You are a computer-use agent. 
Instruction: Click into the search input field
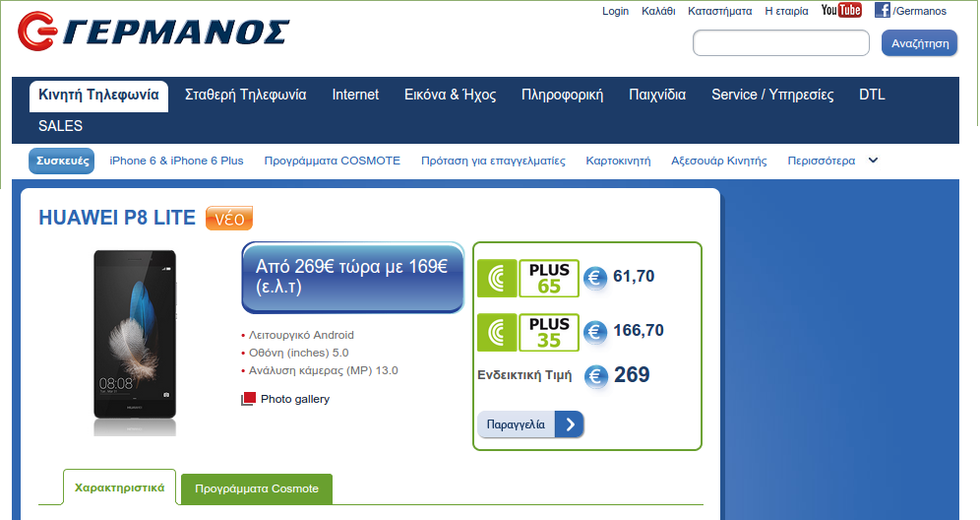click(780, 43)
